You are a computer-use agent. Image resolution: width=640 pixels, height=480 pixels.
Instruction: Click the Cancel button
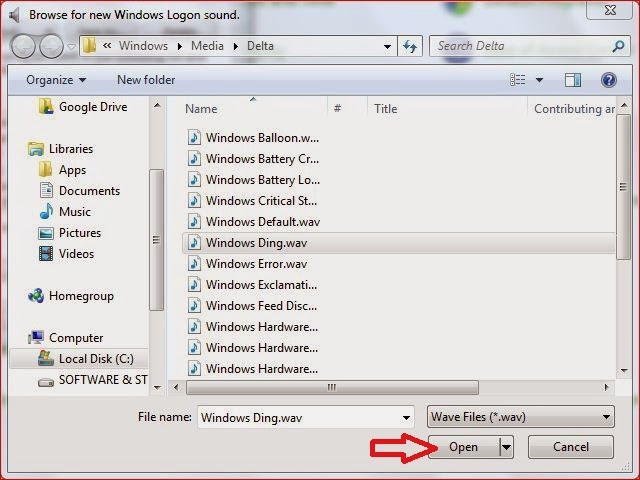(x=571, y=447)
